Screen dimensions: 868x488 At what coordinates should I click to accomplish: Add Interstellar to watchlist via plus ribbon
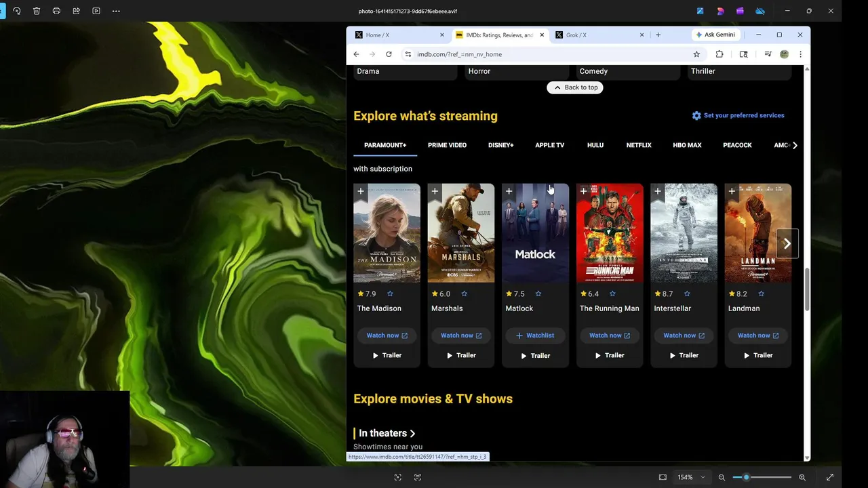click(x=657, y=192)
